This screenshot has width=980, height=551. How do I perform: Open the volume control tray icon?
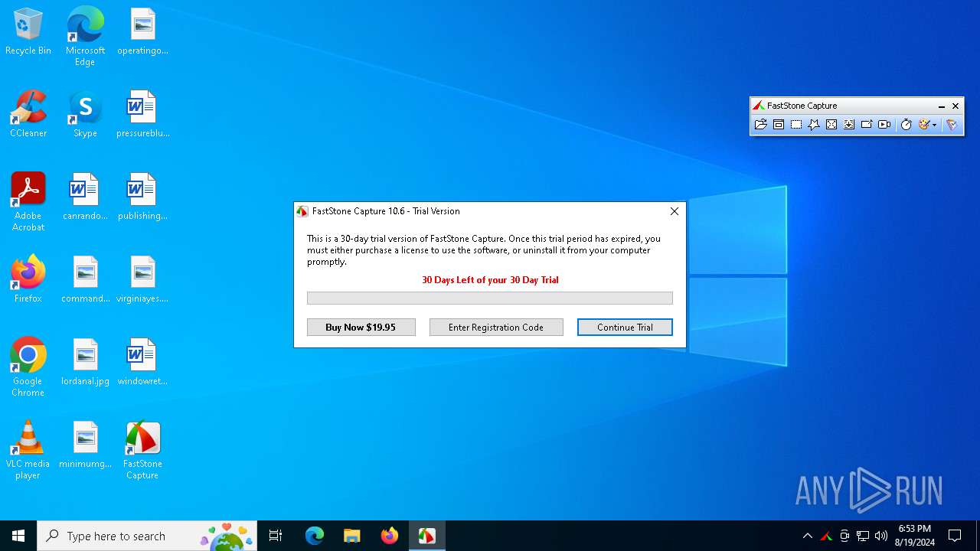pyautogui.click(x=881, y=536)
